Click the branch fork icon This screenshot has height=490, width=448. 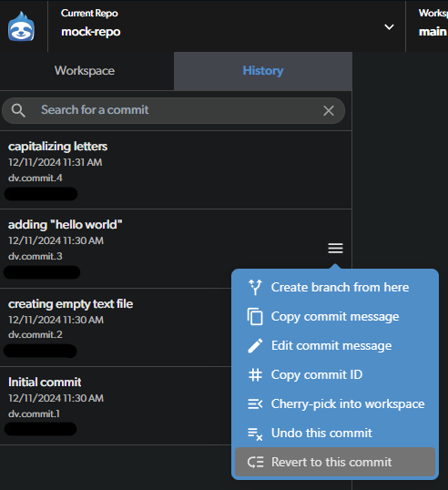[255, 287]
